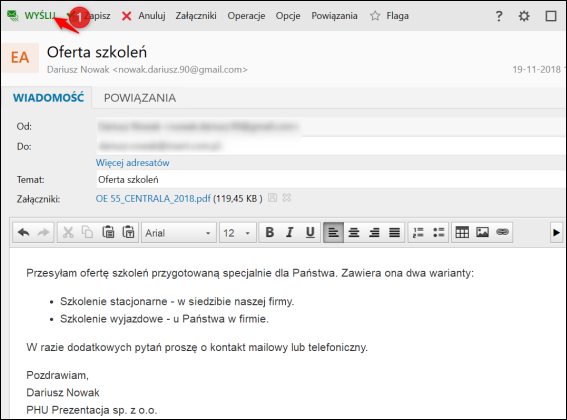Align text left
This screenshot has height=420, width=567.
click(x=333, y=232)
